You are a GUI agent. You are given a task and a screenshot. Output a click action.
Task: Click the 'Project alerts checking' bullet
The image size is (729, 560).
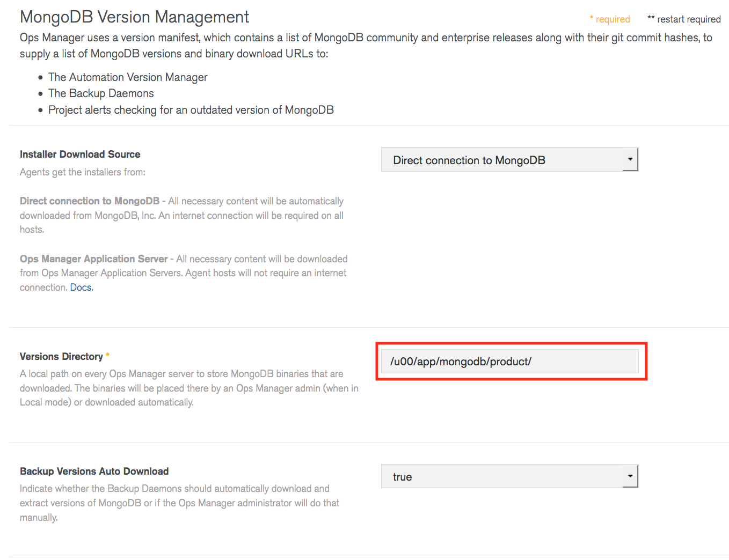click(191, 110)
